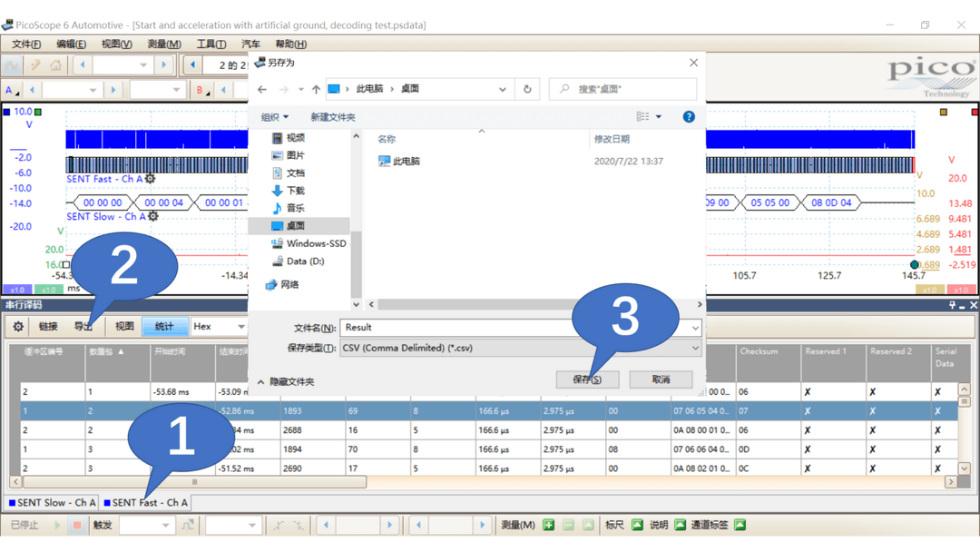980x552 pixels.
Task: Increase Channel A range with right arrow
Action: 113,90
